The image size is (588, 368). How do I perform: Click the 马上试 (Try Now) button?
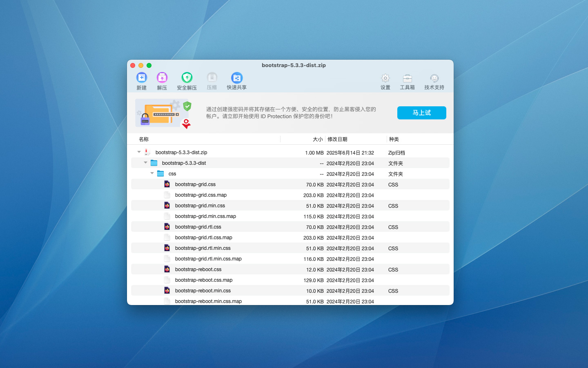[421, 113]
